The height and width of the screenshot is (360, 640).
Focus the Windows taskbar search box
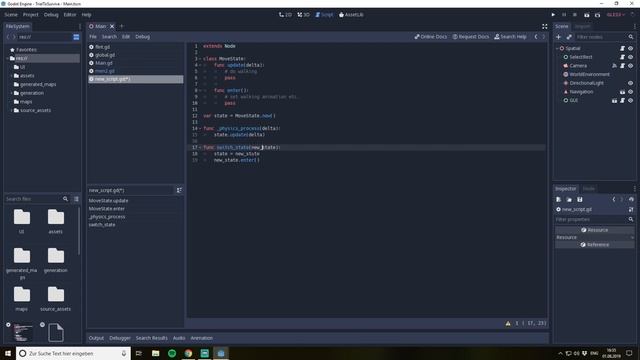[73, 353]
